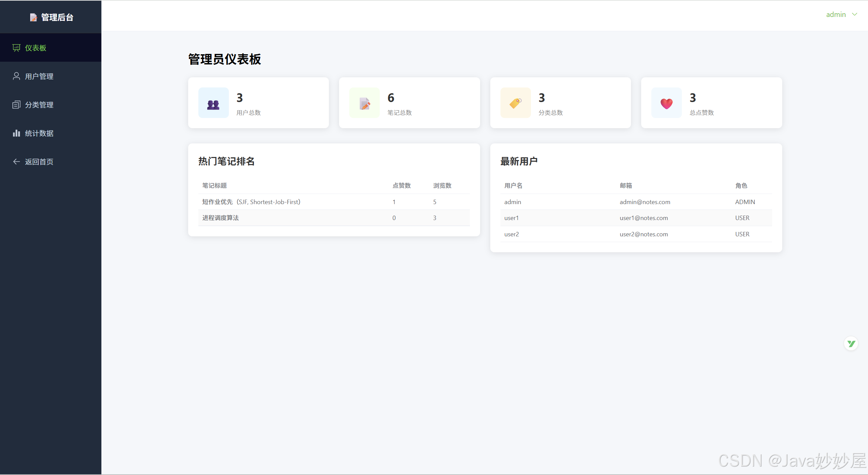Click the notepad icon in 笔记总数 card
The width and height of the screenshot is (868, 475).
pos(364,103)
